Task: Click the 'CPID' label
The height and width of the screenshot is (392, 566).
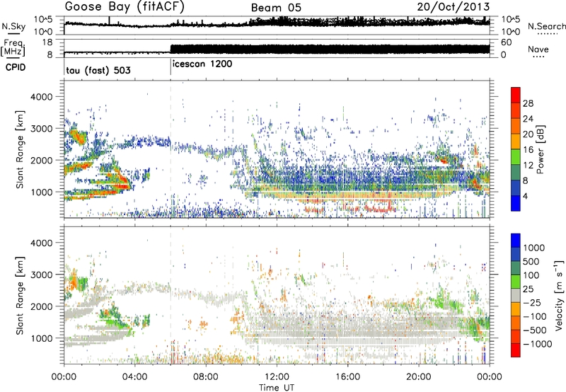Action: (16, 67)
